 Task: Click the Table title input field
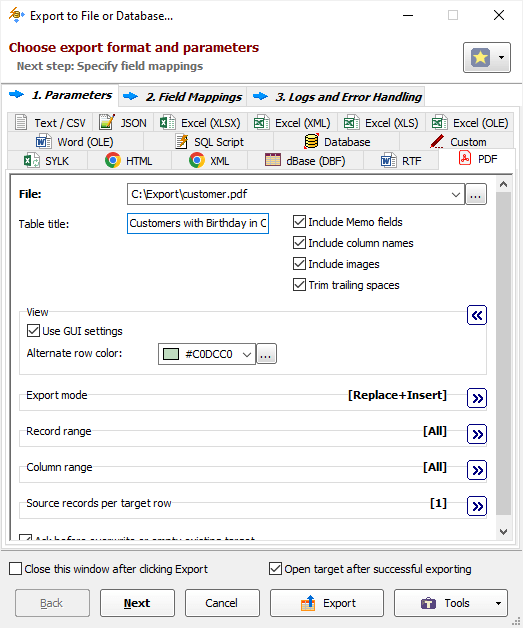click(x=198, y=223)
